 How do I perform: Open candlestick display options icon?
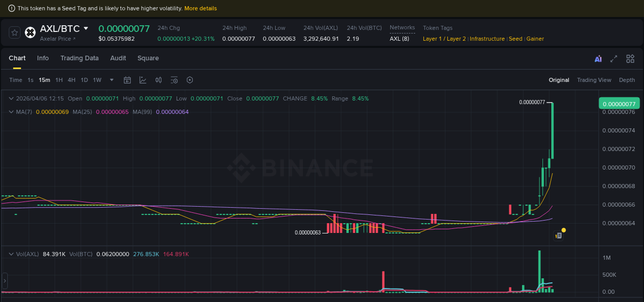coord(158,80)
